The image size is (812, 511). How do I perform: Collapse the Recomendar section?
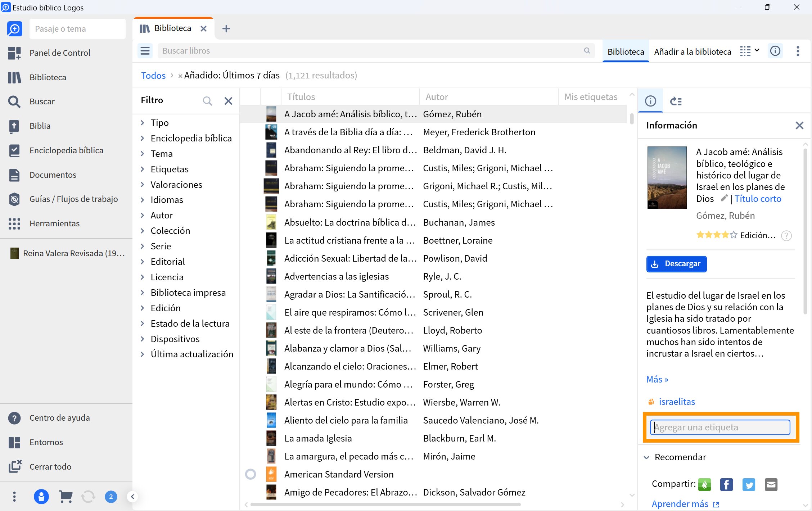click(x=646, y=457)
